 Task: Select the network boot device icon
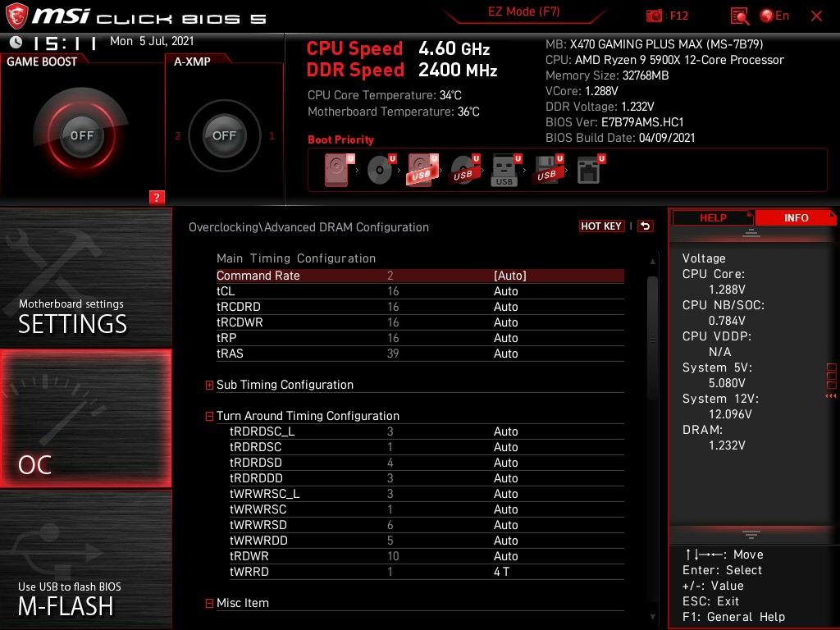pos(591,170)
